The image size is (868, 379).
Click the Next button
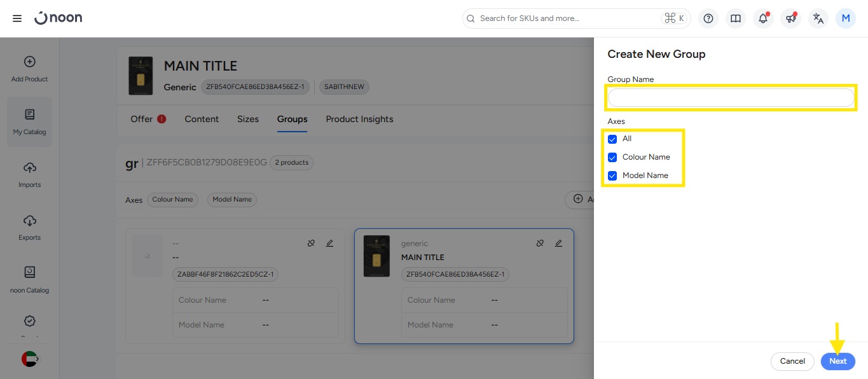pyautogui.click(x=837, y=361)
